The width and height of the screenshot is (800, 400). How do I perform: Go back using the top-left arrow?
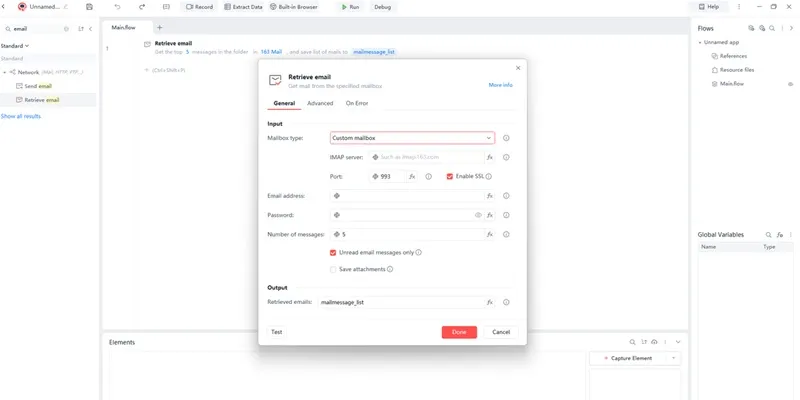4,7
